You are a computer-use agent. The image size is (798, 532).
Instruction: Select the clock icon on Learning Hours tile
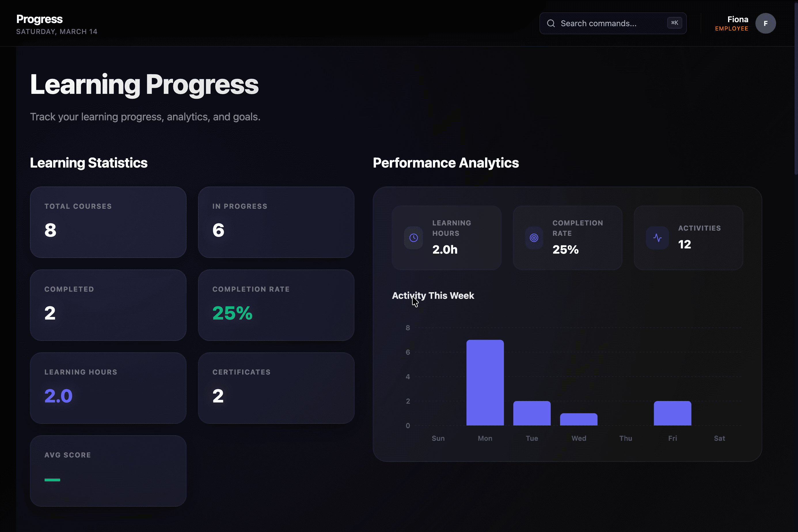pyautogui.click(x=413, y=238)
